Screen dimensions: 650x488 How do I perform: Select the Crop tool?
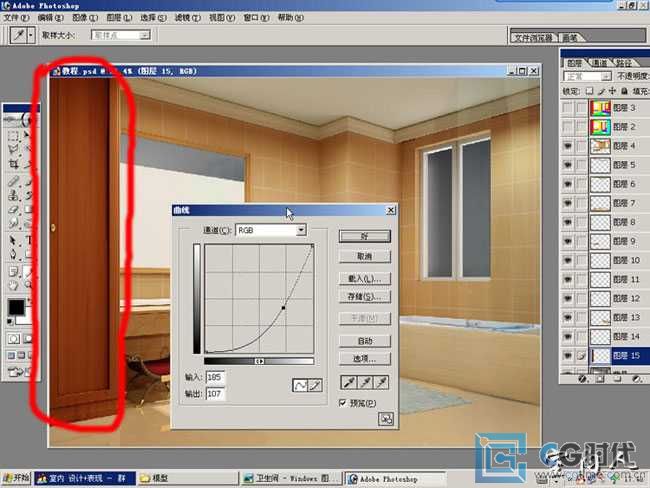[13, 164]
